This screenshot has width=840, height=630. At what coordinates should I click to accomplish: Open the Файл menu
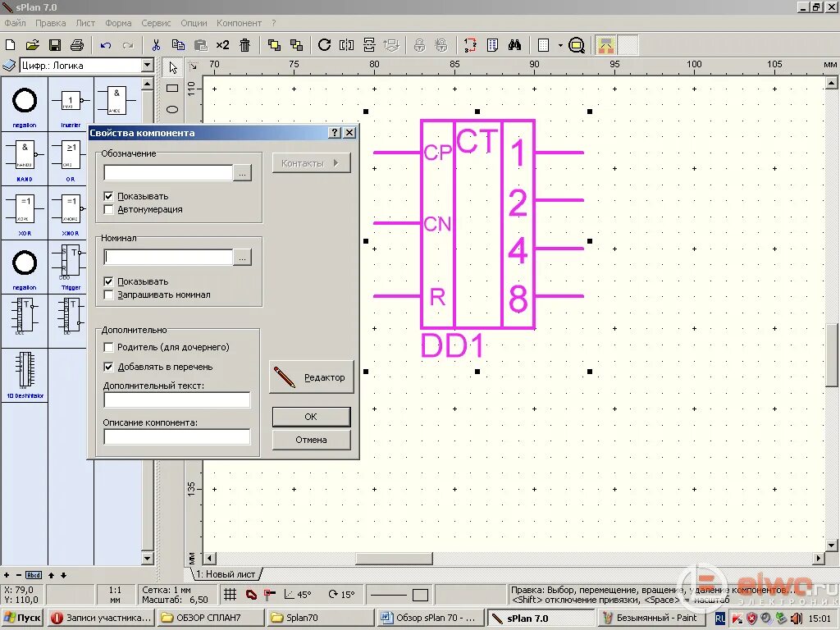pos(15,23)
